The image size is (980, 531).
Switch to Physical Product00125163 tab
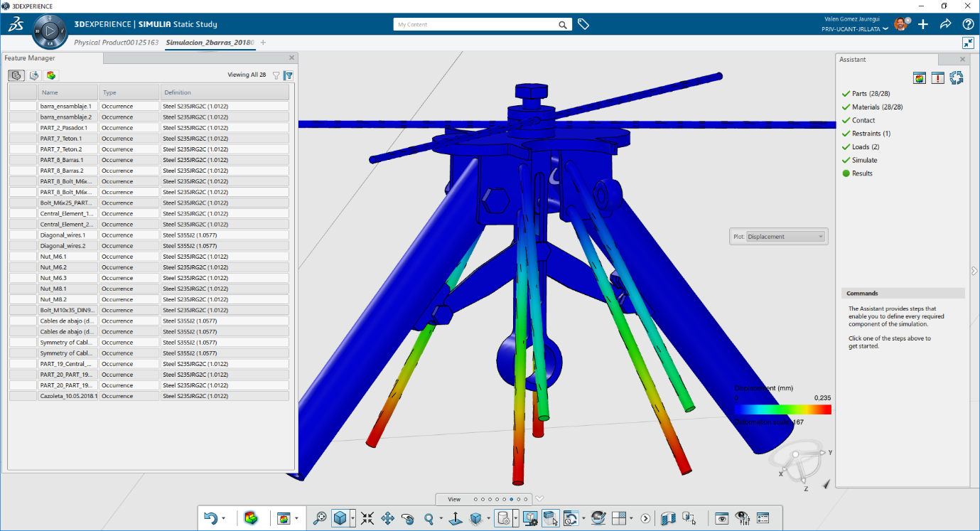(116, 43)
